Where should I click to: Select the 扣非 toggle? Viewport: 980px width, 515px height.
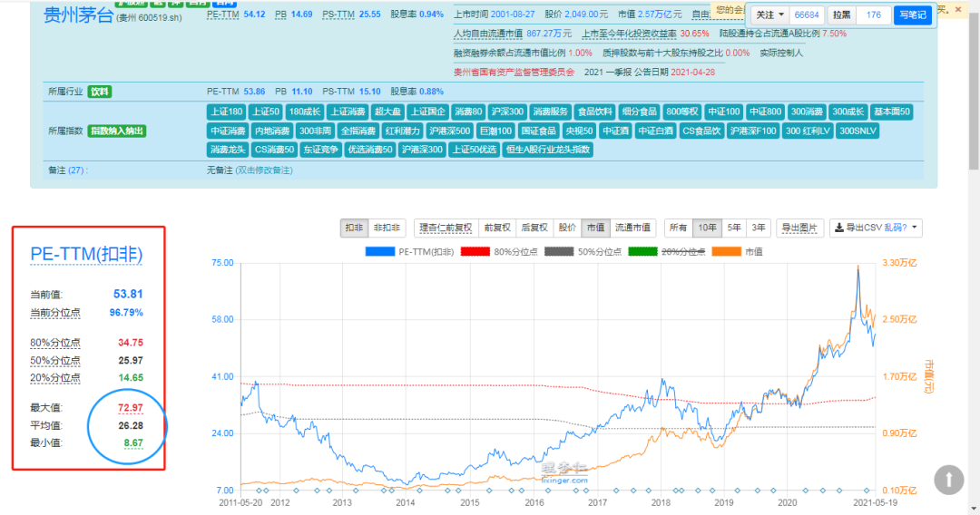[355, 228]
